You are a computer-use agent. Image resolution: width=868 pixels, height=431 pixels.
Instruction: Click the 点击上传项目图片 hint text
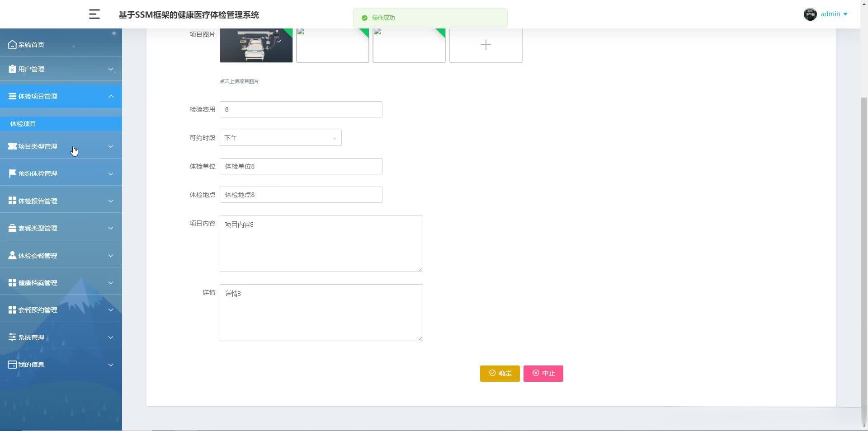click(x=239, y=81)
